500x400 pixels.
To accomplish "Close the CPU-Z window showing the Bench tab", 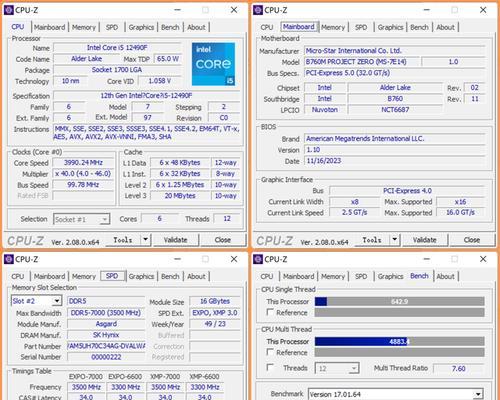I will 483,259.
